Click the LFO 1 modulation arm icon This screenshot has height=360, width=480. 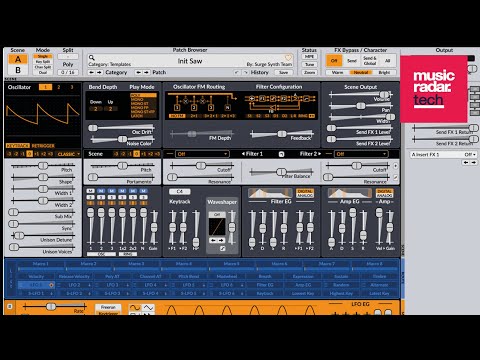(51, 285)
